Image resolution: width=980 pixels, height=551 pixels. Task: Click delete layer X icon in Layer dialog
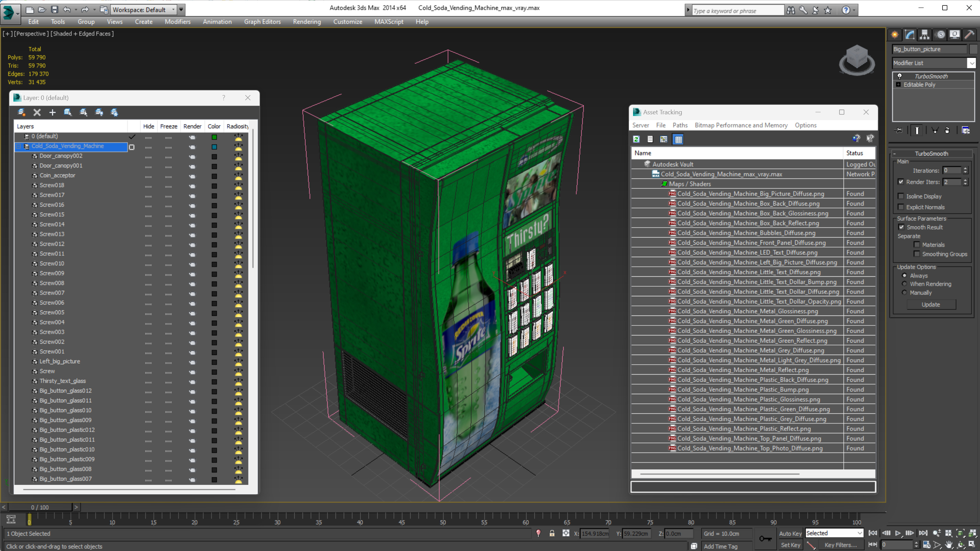click(37, 112)
